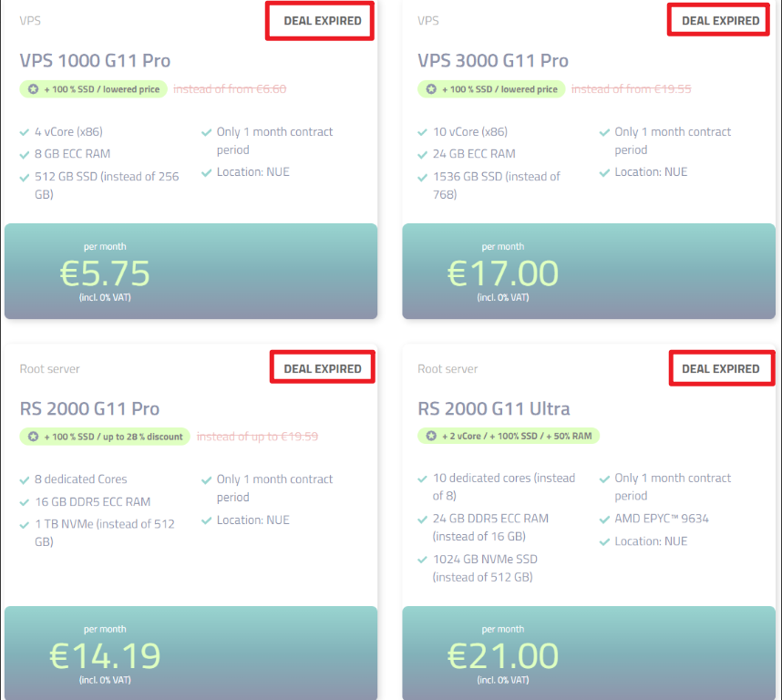The height and width of the screenshot is (700, 782).
Task: Click DEAL EXPIRED badge on VPS 3000 card
Action: point(720,21)
